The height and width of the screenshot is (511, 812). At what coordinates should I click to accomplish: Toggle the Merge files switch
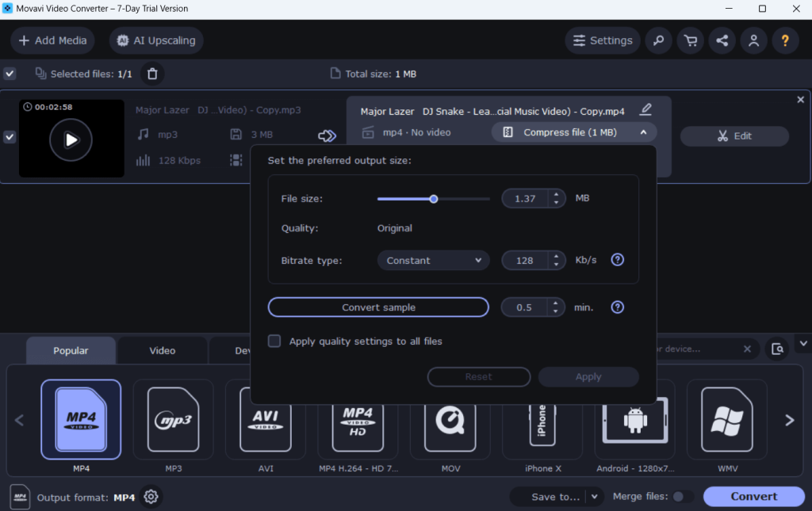683,497
